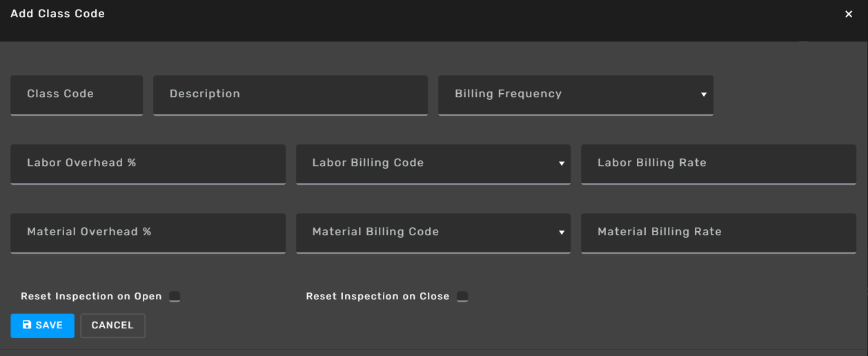868x356 pixels.
Task: Tick the Reset Inspection on Close checkbox
Action: click(x=462, y=297)
